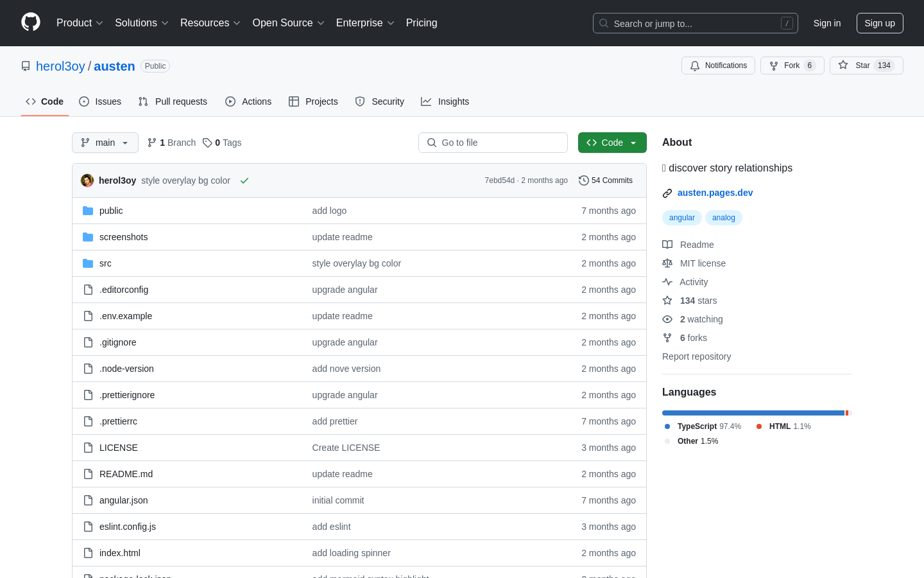Switch to the Actions tab
The image size is (924, 578).
pyautogui.click(x=248, y=101)
